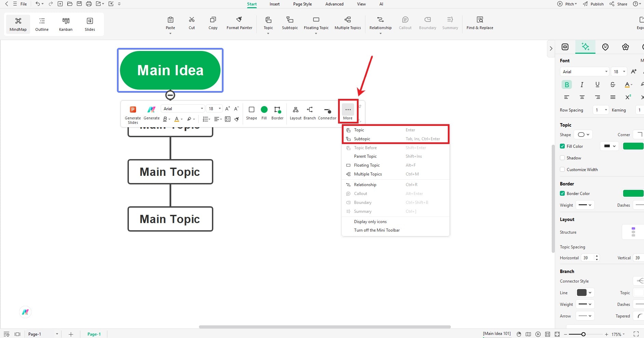Open Branch options in mini toolbar
644x338 pixels.
click(x=310, y=113)
